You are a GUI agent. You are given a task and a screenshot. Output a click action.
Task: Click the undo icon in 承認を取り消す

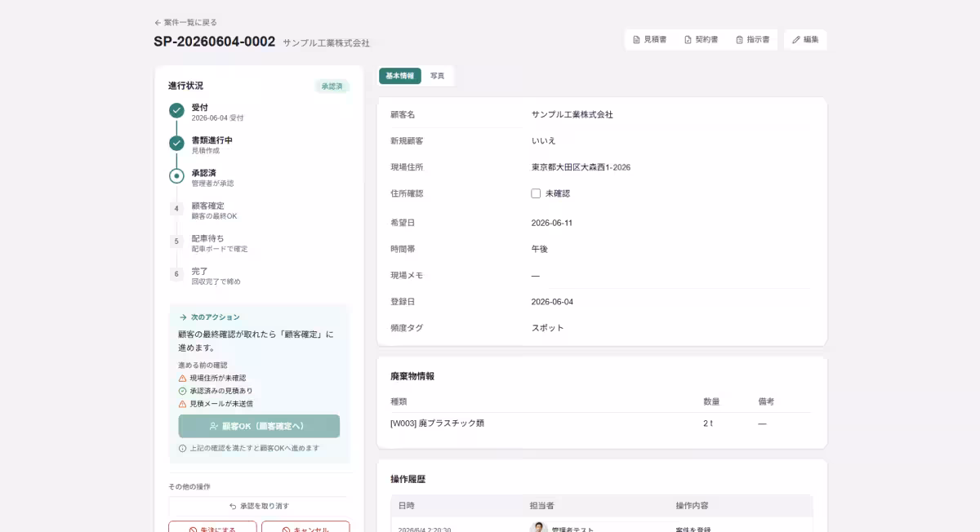pos(233,506)
